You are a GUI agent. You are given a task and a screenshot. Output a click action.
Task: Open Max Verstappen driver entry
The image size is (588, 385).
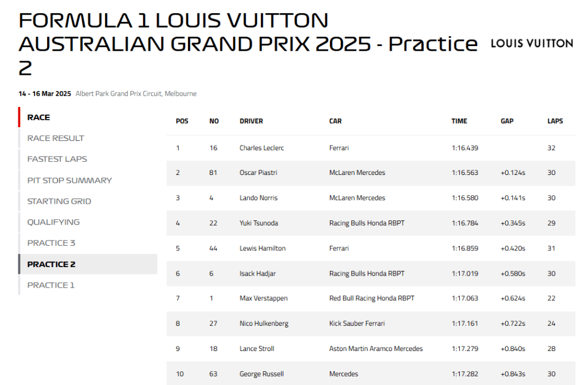[x=263, y=298]
